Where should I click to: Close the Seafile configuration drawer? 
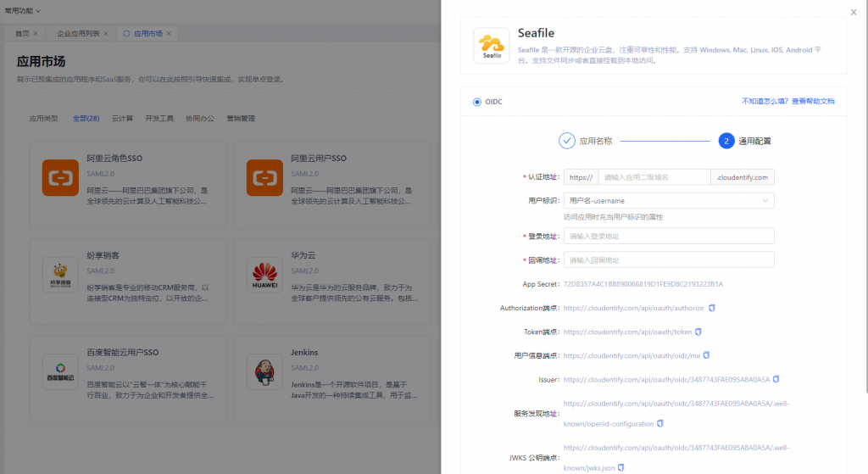click(854, 12)
